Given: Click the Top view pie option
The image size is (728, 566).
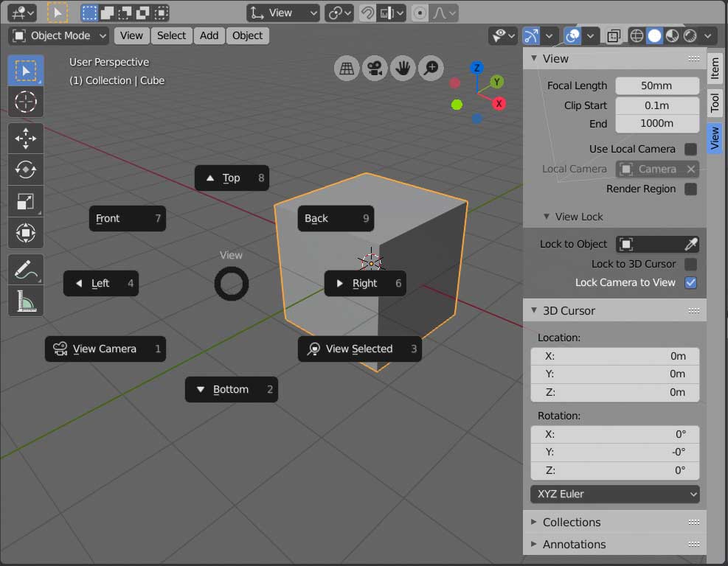Looking at the screenshot, I should pos(232,178).
